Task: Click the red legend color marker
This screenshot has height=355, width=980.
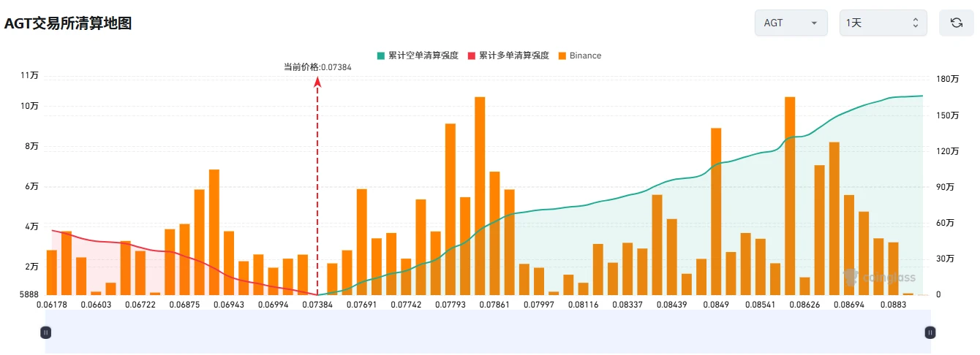Action: pyautogui.click(x=471, y=56)
